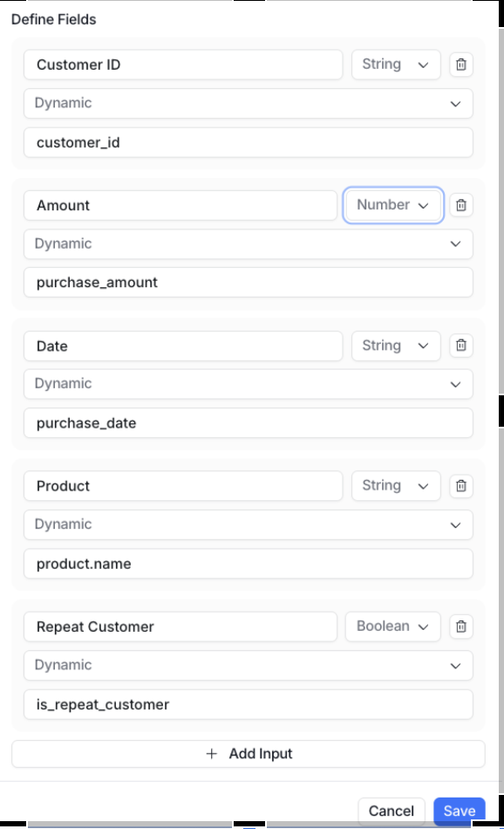
Task: Open the Amount Number type dropdown
Action: point(393,205)
